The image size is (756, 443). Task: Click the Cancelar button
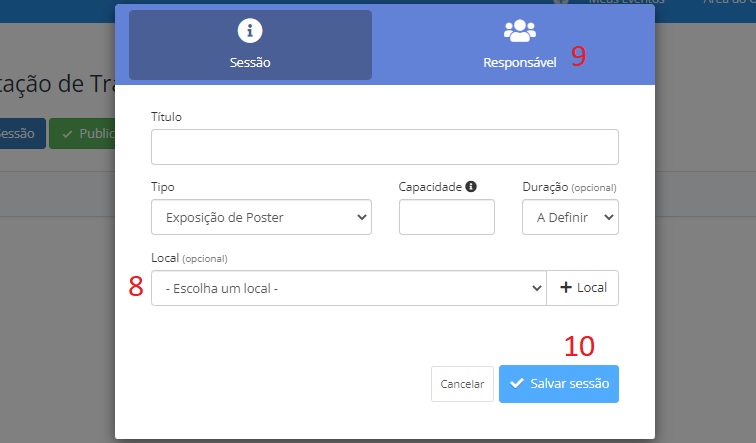click(462, 384)
